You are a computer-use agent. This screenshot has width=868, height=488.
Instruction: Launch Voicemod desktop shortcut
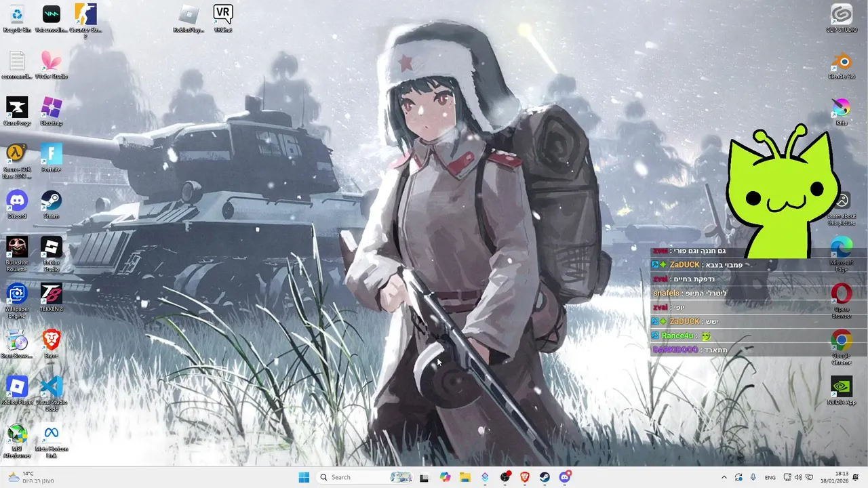pos(52,19)
